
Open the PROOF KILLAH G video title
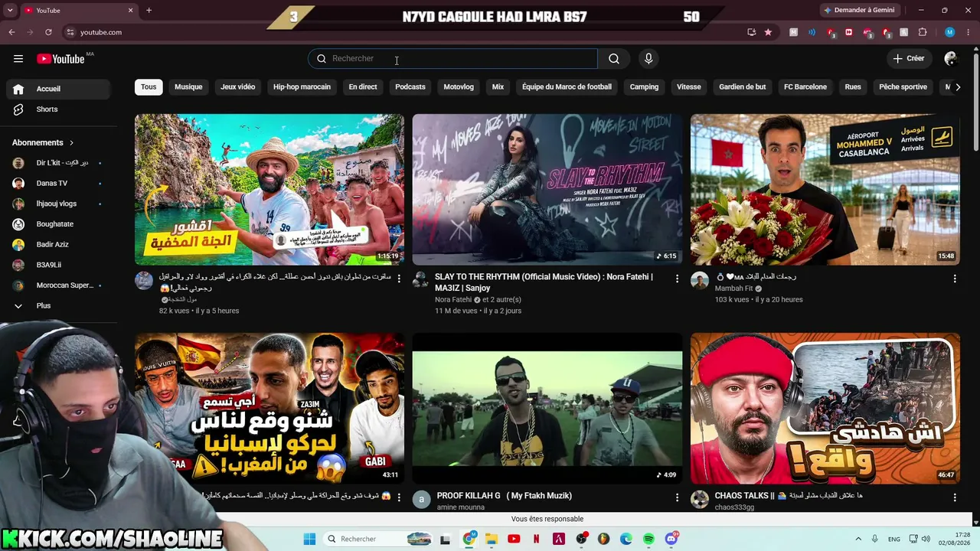pos(505,496)
